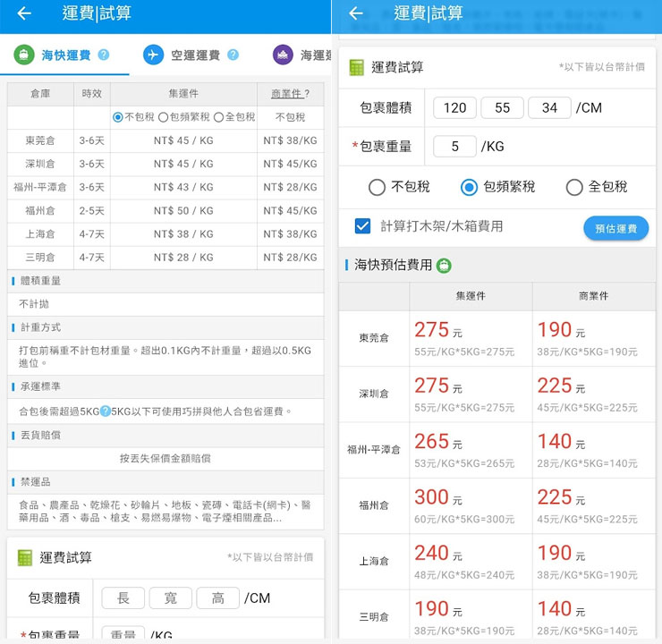Tap the 丟貨賠償 section heading

pyautogui.click(x=41, y=435)
